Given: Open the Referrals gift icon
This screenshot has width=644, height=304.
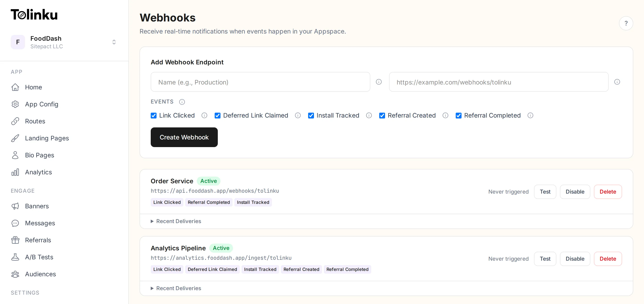Looking at the screenshot, I should pos(15,240).
